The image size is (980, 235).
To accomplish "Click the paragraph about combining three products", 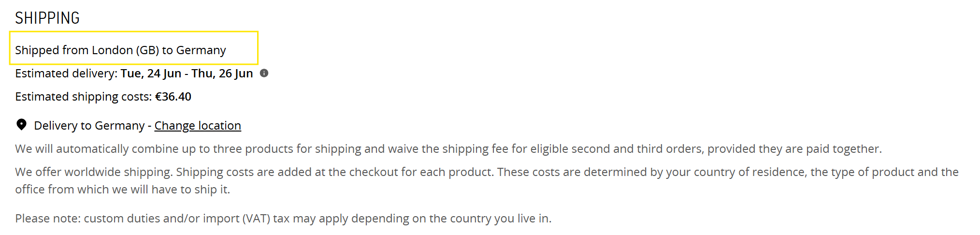I will pyautogui.click(x=448, y=149).
